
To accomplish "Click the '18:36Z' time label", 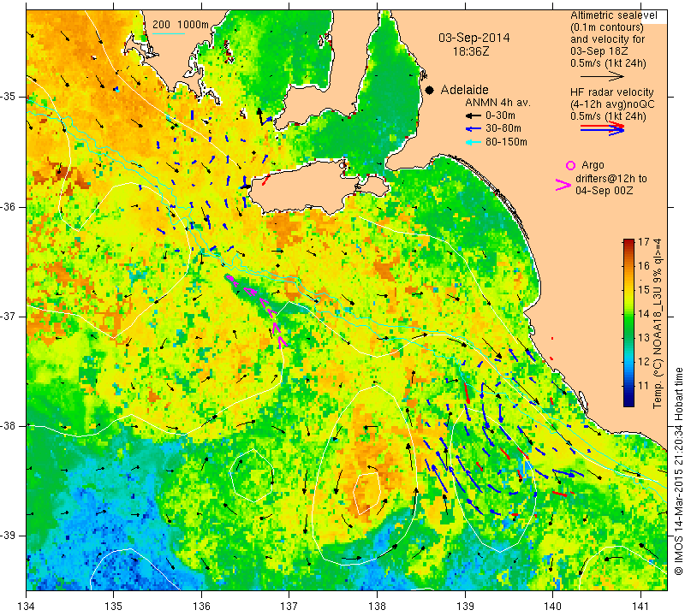I will point(471,51).
